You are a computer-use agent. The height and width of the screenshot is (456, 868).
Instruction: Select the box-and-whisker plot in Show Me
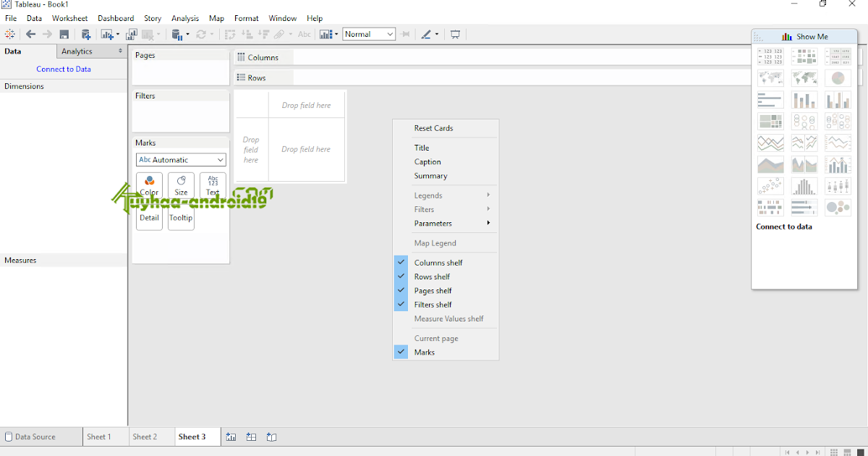pos(838,186)
